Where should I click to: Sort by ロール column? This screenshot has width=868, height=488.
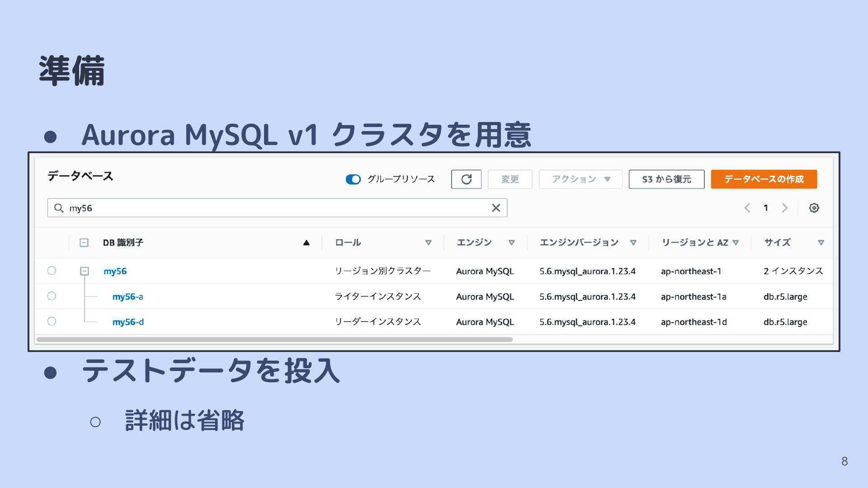click(x=428, y=243)
